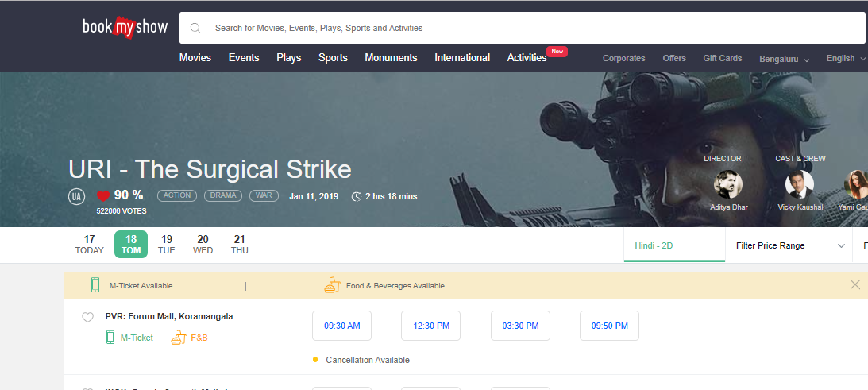Open the Movies menu
The width and height of the screenshot is (868, 390).
tap(195, 58)
